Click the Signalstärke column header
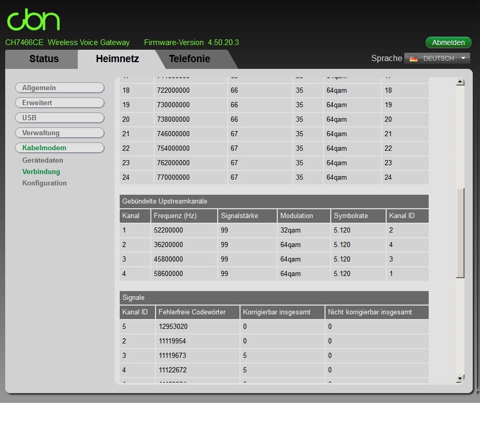Viewport: 480px width, 448px height. pos(247,216)
